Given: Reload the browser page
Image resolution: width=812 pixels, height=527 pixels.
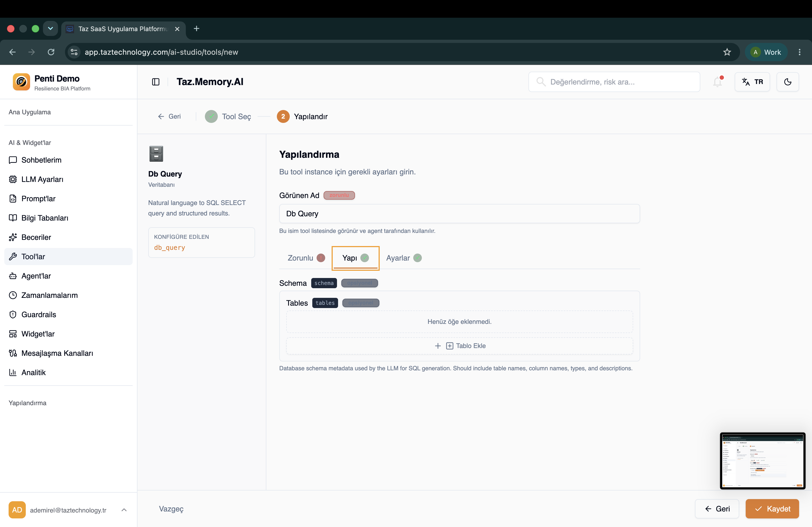Looking at the screenshot, I should click(x=51, y=52).
